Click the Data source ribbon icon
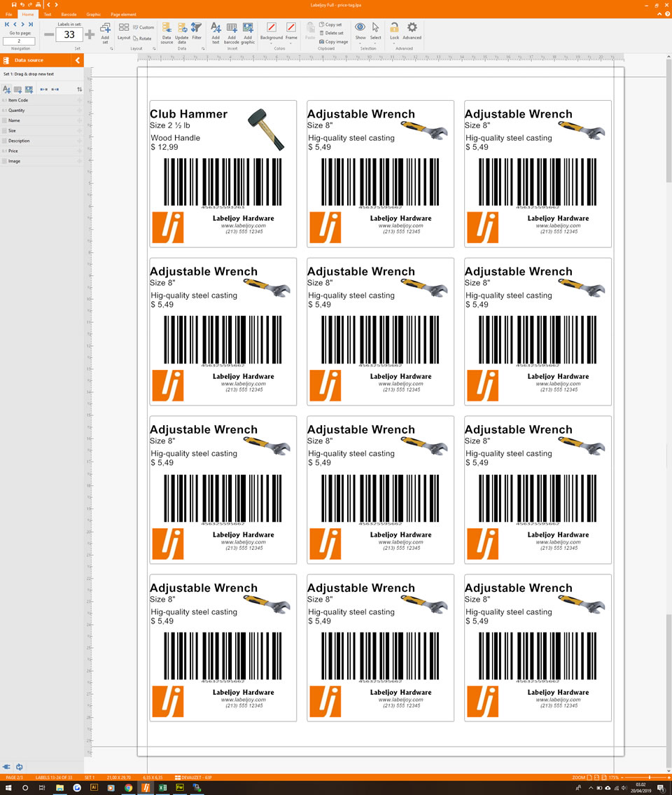 click(167, 32)
